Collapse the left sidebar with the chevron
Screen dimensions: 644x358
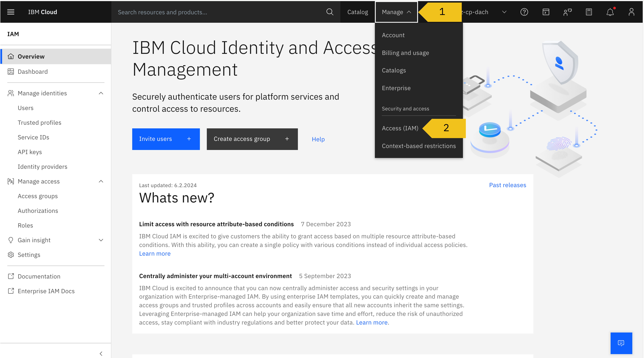point(101,353)
